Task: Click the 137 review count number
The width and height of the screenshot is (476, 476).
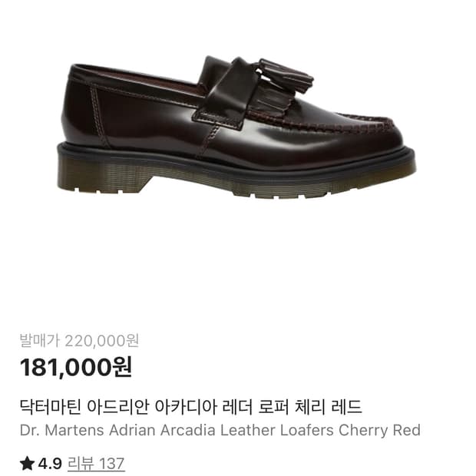Action: coord(112,464)
